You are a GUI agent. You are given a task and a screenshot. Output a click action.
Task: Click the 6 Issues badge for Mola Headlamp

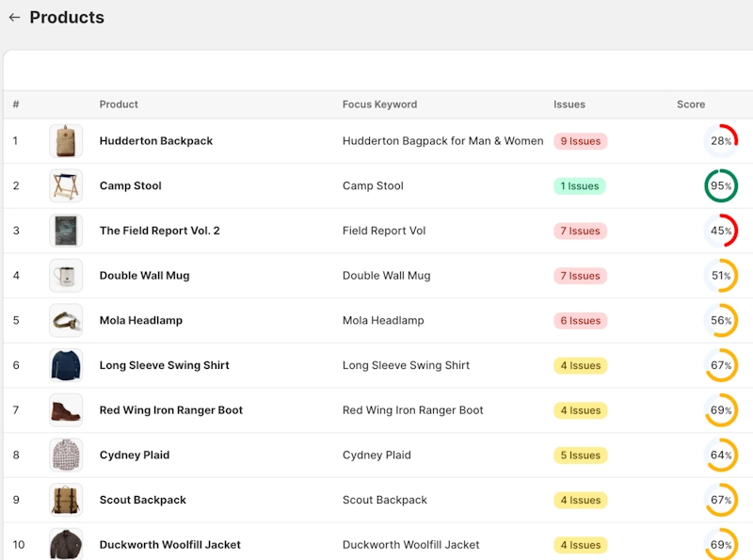coord(580,320)
